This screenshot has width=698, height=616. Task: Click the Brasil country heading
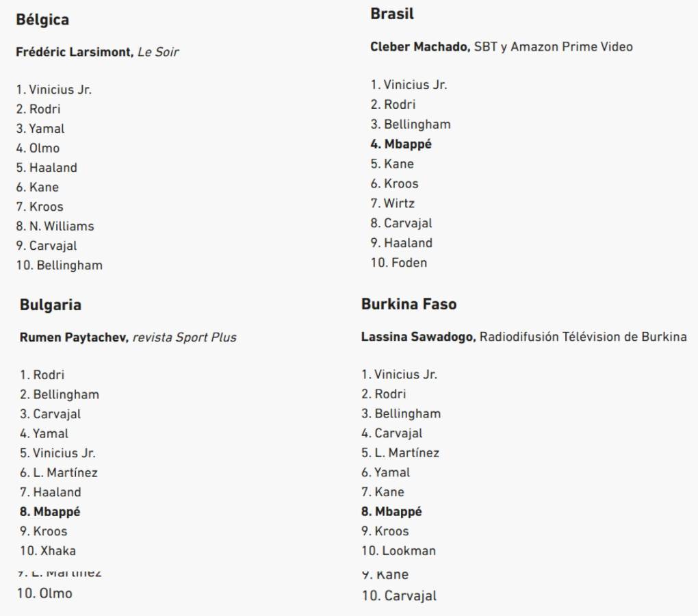[x=392, y=14]
